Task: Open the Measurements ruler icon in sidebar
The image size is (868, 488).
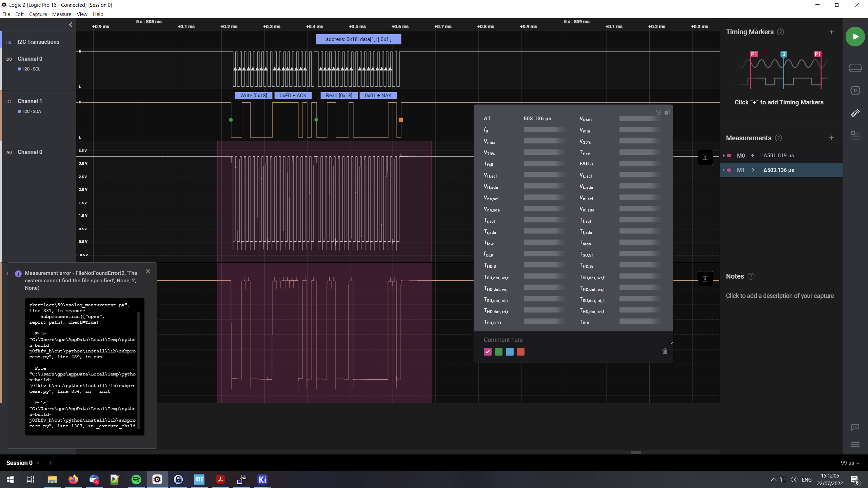Action: point(855,113)
